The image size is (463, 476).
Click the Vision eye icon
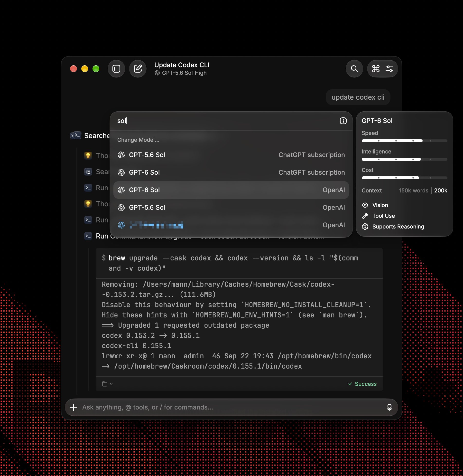365,205
